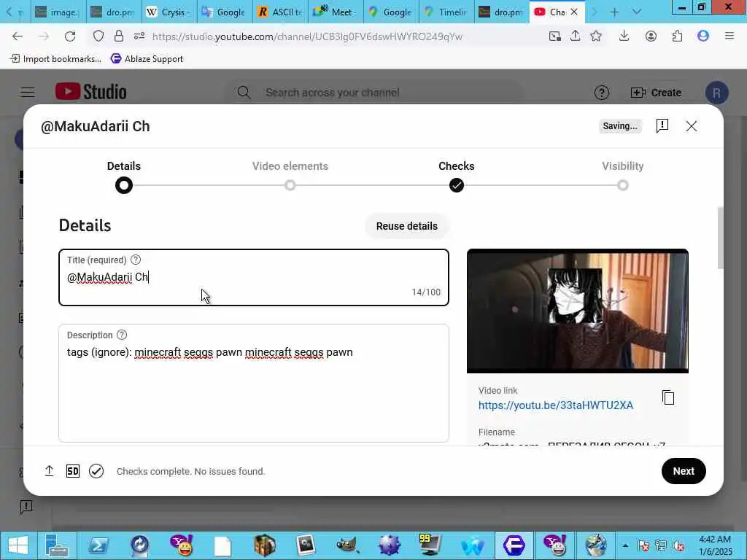Click the Next button
Viewport: 747px width, 560px height.
pos(684,471)
